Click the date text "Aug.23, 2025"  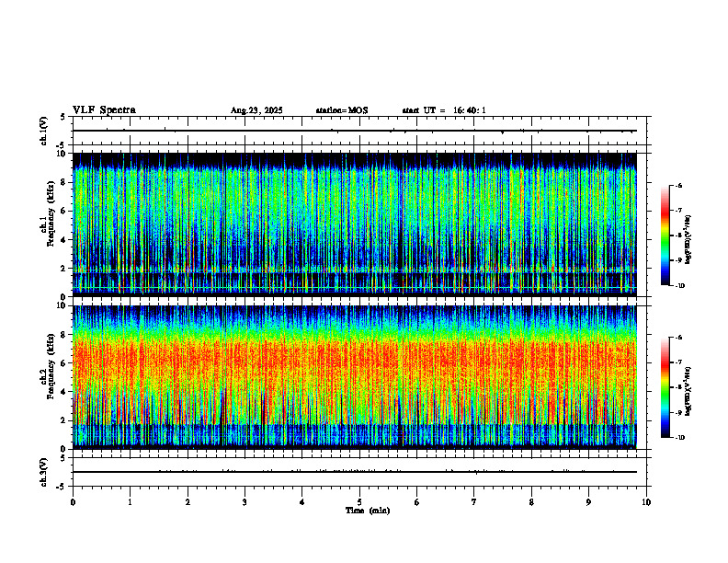pyautogui.click(x=256, y=110)
